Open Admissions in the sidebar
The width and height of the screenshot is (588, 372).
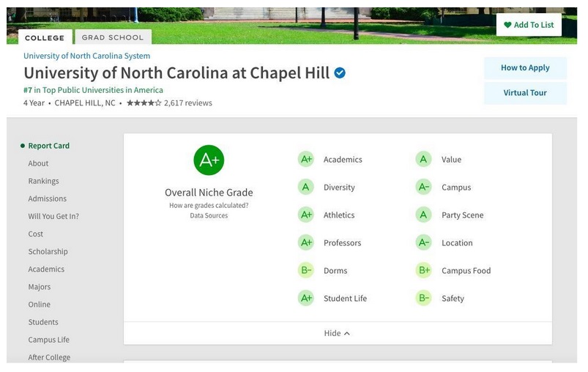tap(47, 199)
